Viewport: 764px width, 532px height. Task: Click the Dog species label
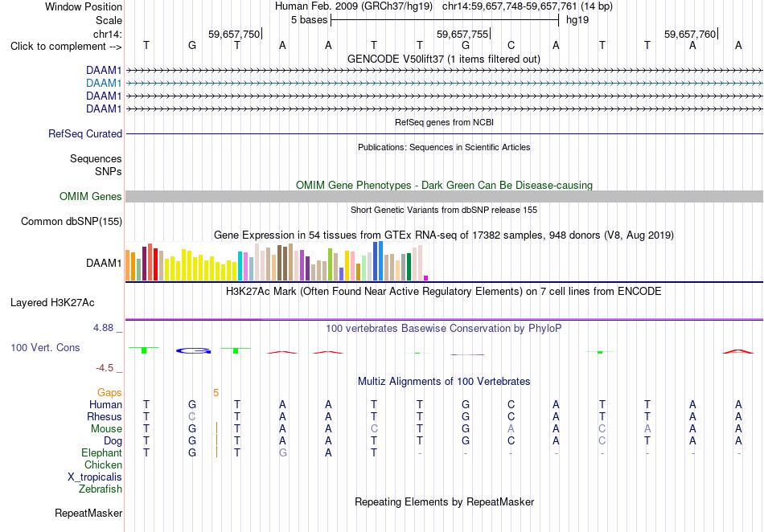(113, 441)
